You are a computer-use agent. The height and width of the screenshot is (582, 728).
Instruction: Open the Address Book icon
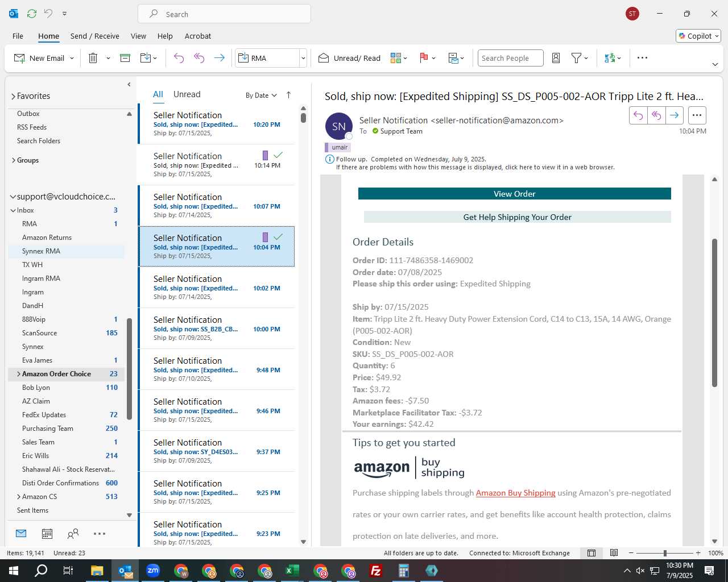556,58
